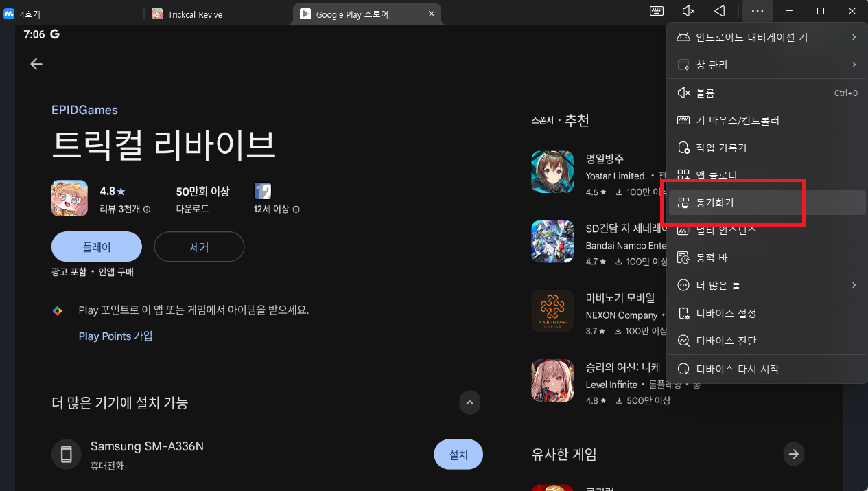Open 앱 클로너 menu item
Viewport: 868px width, 491px height.
pyautogui.click(x=767, y=175)
